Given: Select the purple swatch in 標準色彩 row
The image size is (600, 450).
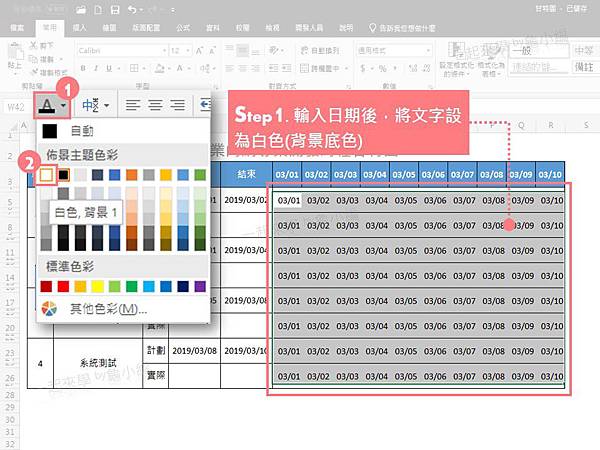Looking at the screenshot, I should coord(200,286).
